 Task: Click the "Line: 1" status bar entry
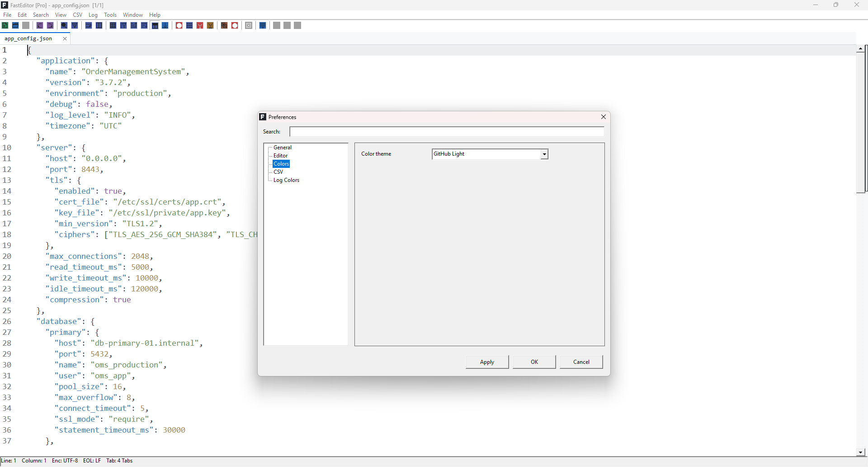[9, 461]
